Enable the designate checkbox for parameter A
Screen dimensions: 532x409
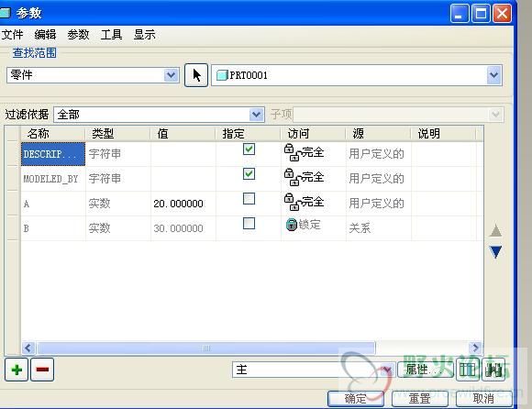(x=249, y=199)
